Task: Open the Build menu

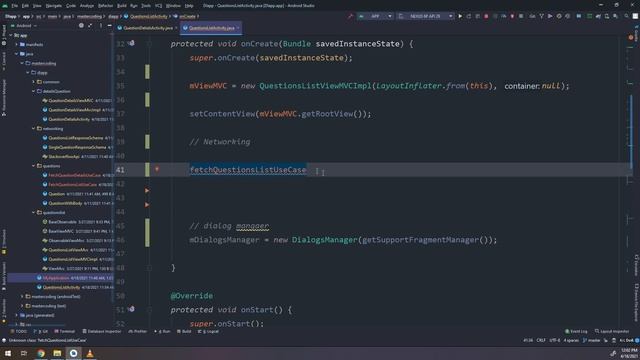Action: [122, 6]
